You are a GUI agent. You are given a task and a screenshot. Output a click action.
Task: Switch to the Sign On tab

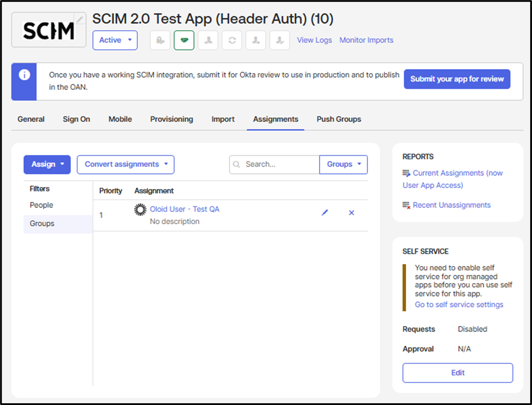[76, 119]
